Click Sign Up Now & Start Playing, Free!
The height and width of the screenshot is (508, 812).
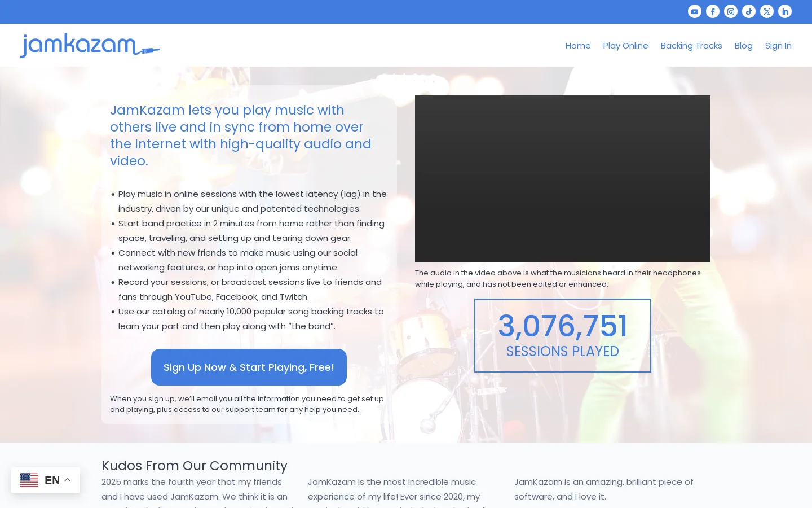[x=249, y=367]
